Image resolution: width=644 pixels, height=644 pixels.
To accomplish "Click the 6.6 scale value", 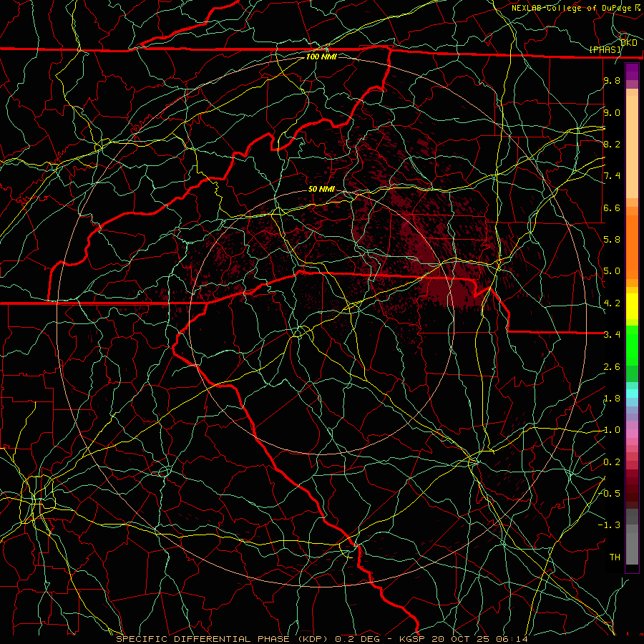I will coord(612,208).
